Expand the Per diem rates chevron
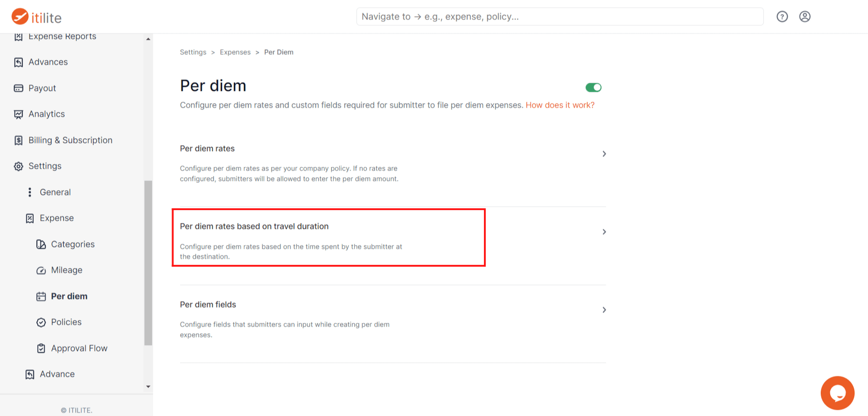 tap(604, 154)
